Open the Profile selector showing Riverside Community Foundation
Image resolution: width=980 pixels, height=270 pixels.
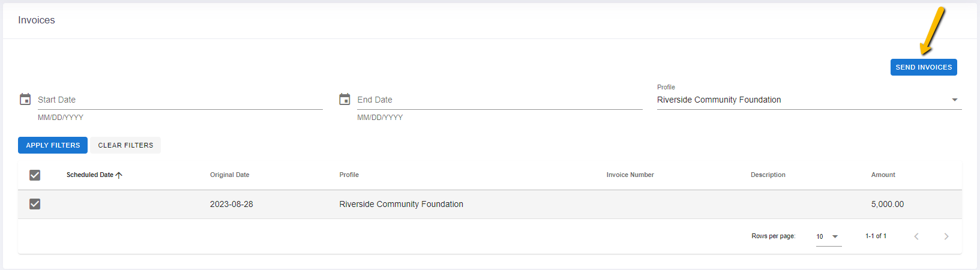tap(809, 100)
